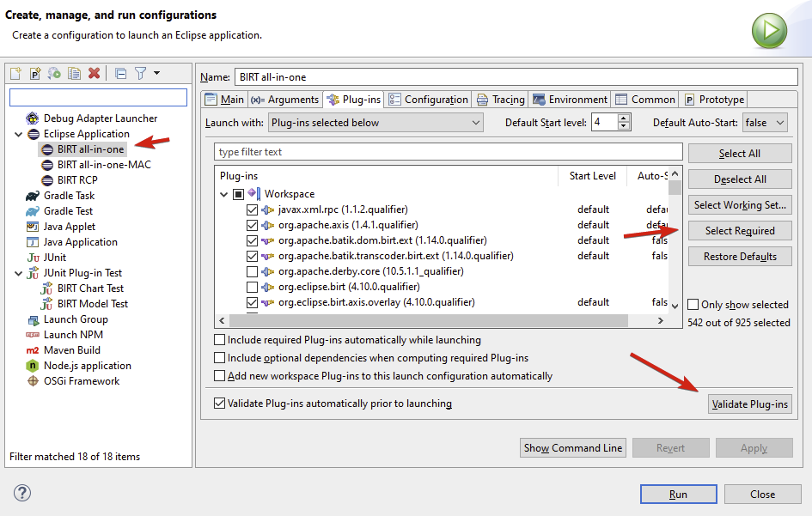
Task: Open the launch configuration filter icon
Action: 141,73
